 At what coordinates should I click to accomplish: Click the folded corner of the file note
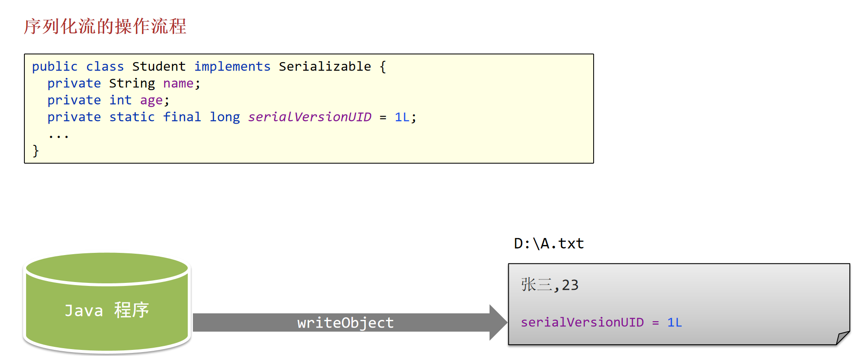coord(843,338)
